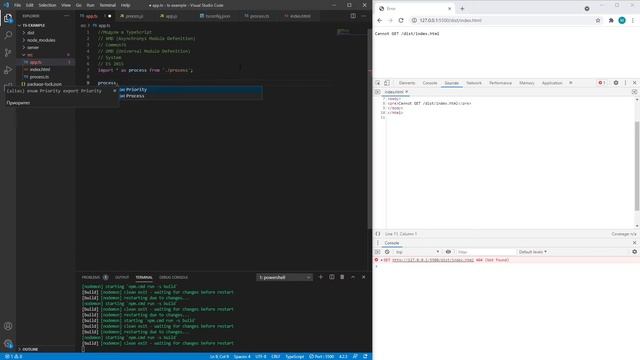Pretty-print the source with the braces icon

pyautogui.click(x=378, y=234)
